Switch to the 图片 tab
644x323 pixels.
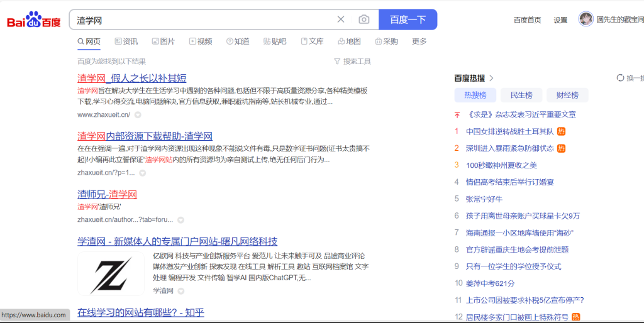point(164,41)
